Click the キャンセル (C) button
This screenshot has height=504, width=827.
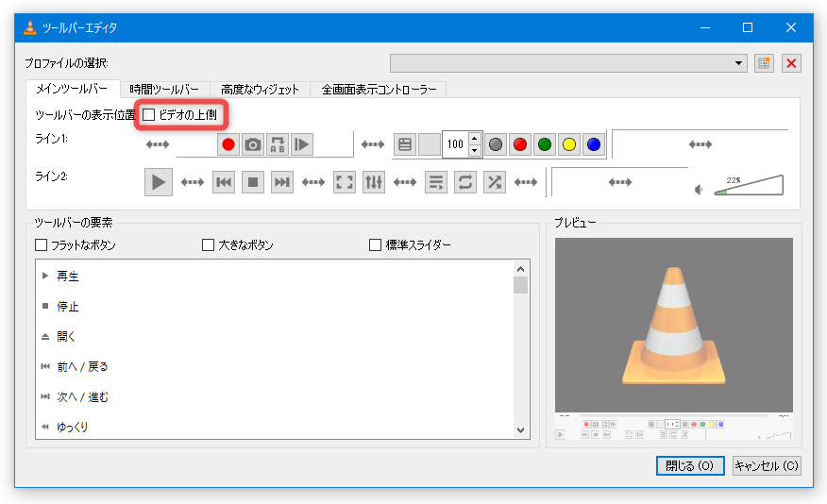pos(767,466)
